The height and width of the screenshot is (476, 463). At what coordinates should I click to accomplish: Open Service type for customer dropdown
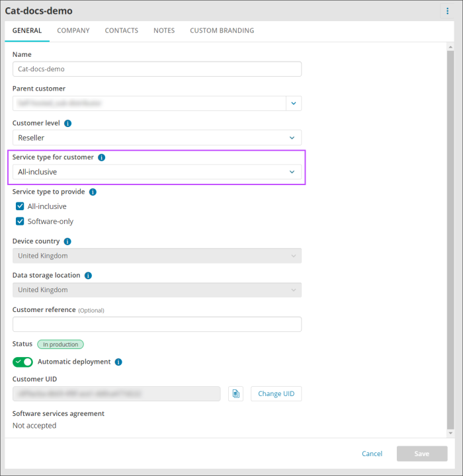coord(157,172)
